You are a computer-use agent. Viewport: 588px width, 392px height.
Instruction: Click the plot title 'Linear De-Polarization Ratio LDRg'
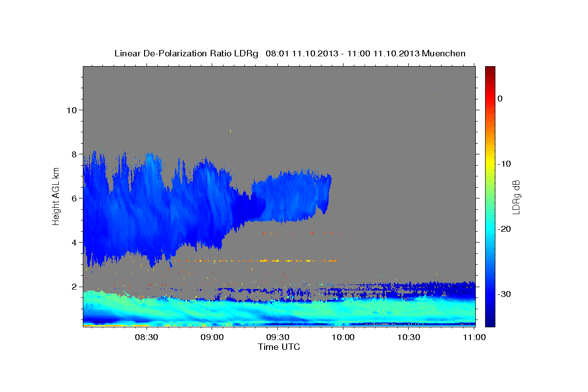coord(186,53)
